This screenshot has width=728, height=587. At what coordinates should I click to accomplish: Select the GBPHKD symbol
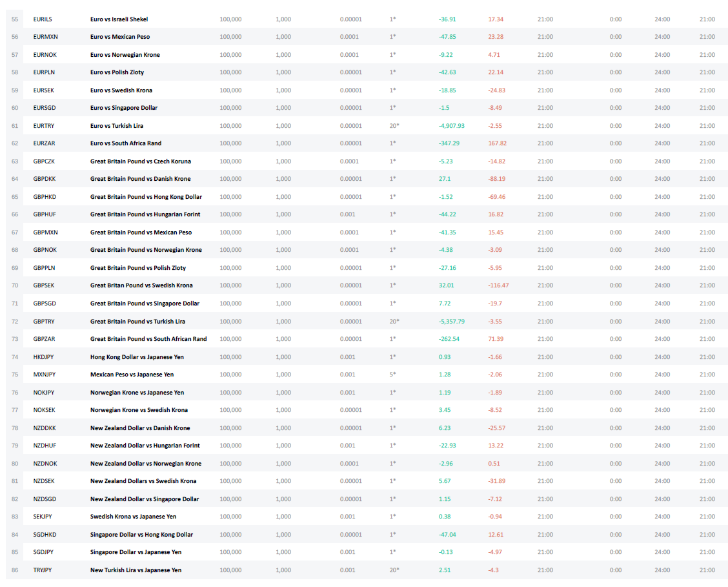[45, 197]
